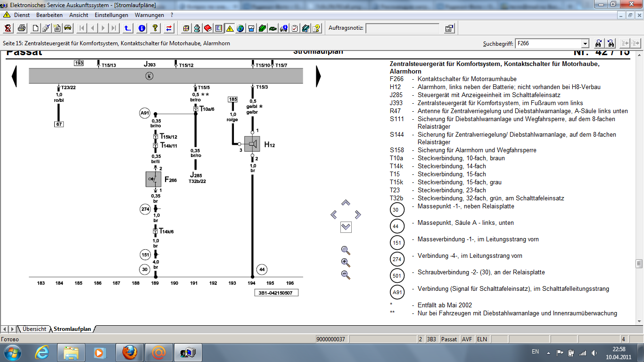Follow the boxed reference number 193

pyautogui.click(x=79, y=63)
